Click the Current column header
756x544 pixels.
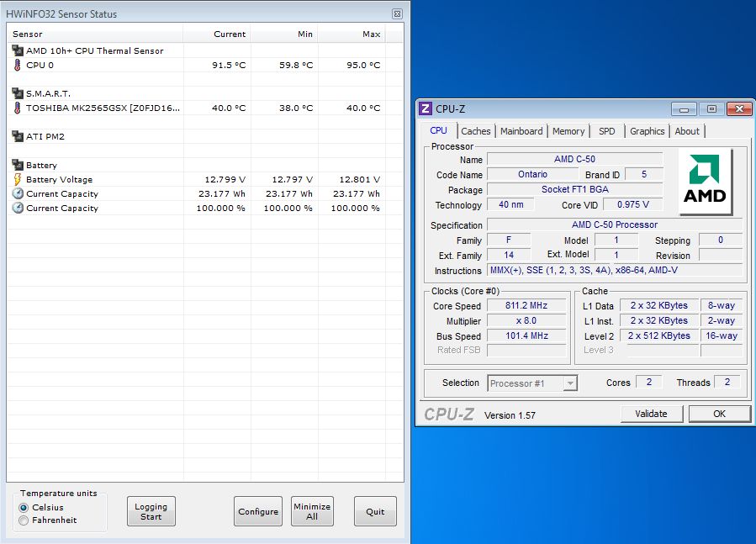(x=216, y=34)
